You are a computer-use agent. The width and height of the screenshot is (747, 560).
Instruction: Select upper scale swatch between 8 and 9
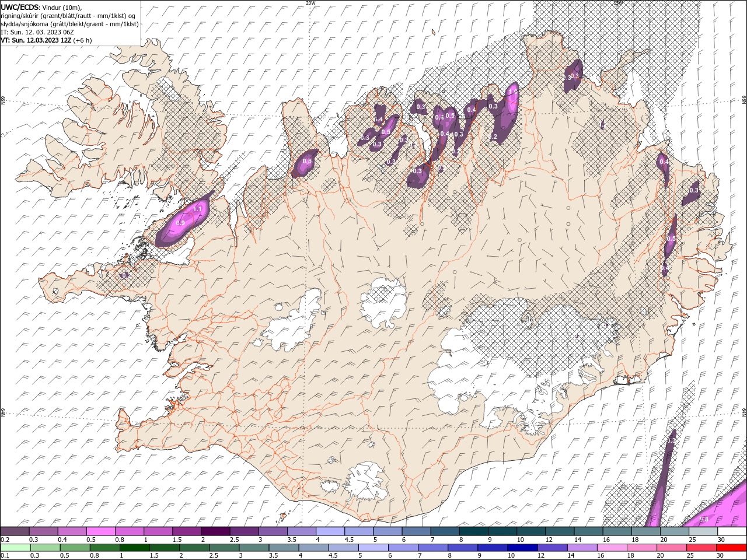click(473, 531)
